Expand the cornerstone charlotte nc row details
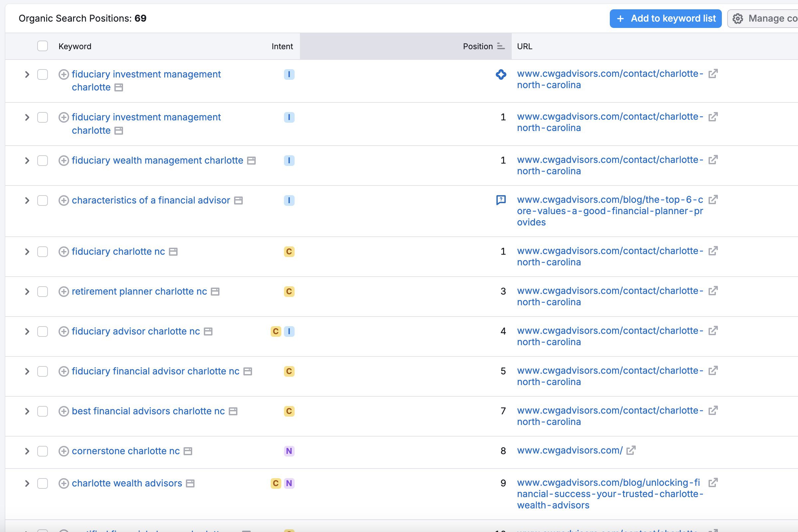The width and height of the screenshot is (798, 532). (27, 451)
